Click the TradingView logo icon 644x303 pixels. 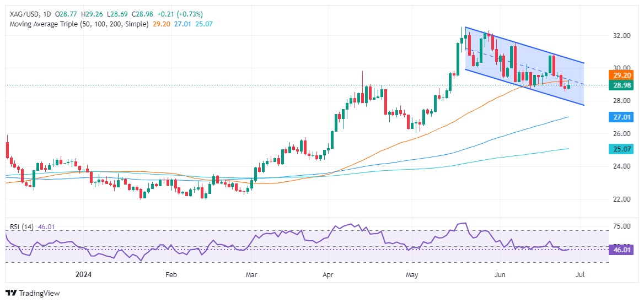tap(11, 293)
